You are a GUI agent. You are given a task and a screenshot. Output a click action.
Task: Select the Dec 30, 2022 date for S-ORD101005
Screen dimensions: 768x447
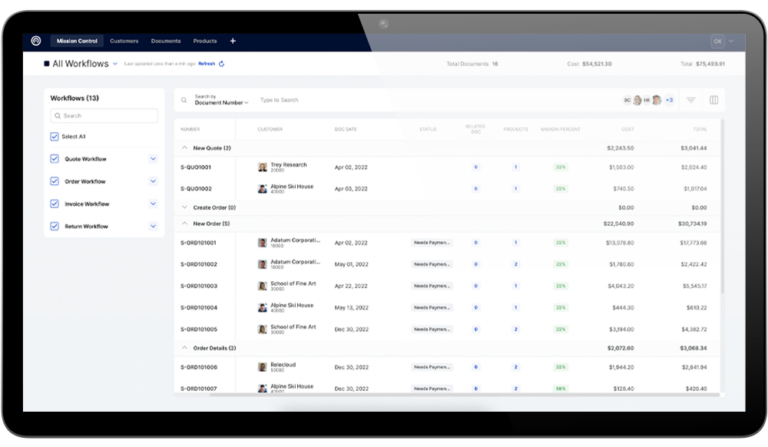351,329
